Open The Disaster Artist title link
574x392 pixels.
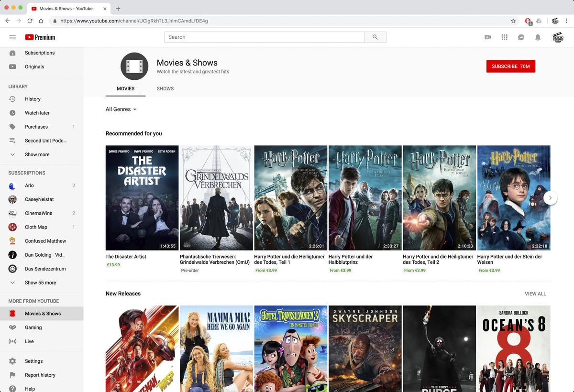click(x=126, y=257)
